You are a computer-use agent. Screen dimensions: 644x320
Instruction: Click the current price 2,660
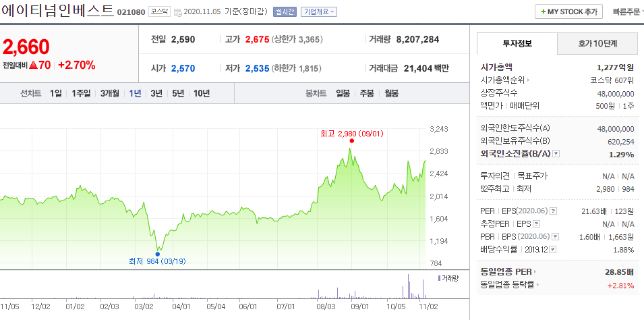pyautogui.click(x=26, y=47)
